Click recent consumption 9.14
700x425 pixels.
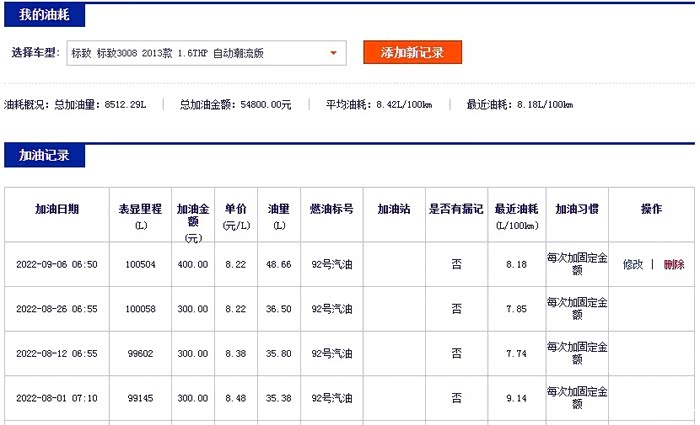click(x=517, y=398)
